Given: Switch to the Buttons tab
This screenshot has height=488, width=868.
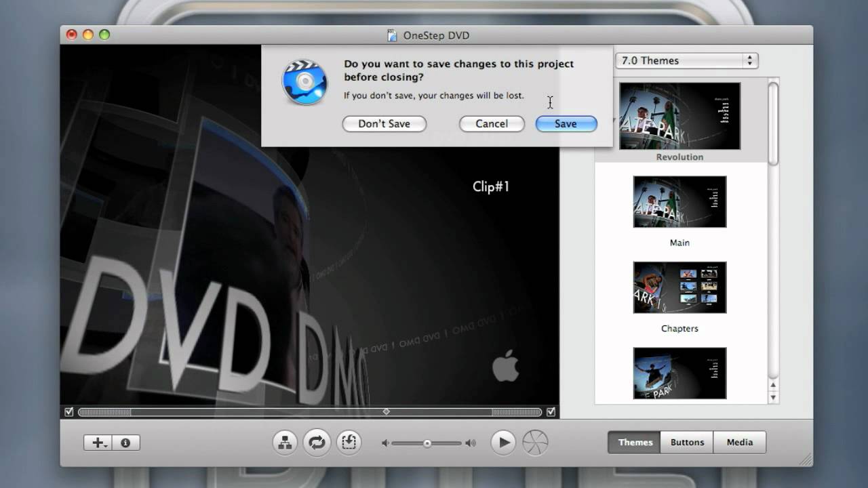Looking at the screenshot, I should point(687,442).
